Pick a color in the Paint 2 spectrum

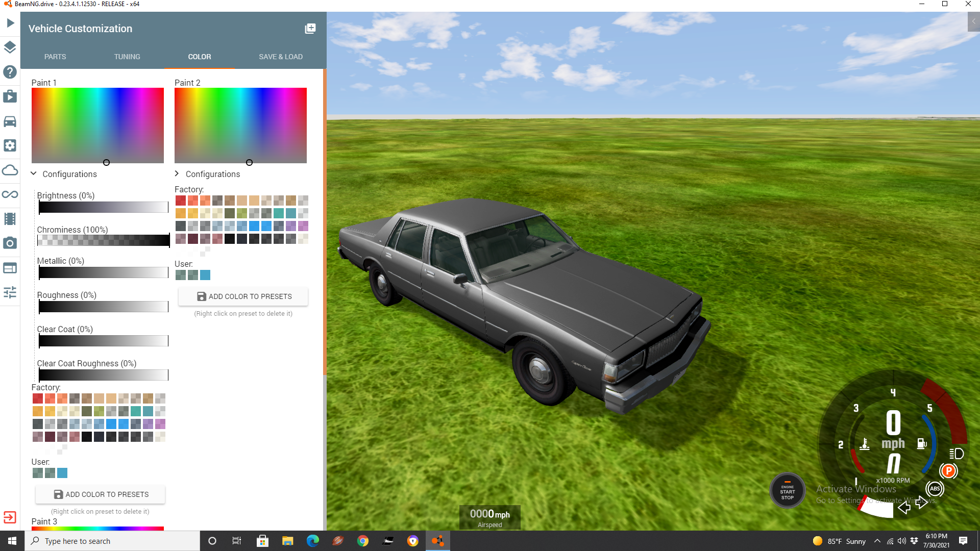[x=240, y=126]
